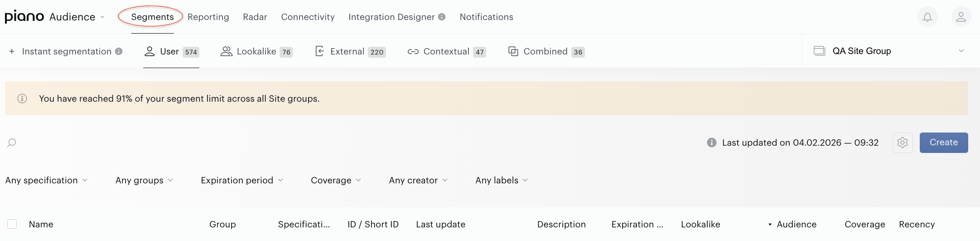Click the Last updated info icon

pyautogui.click(x=712, y=143)
